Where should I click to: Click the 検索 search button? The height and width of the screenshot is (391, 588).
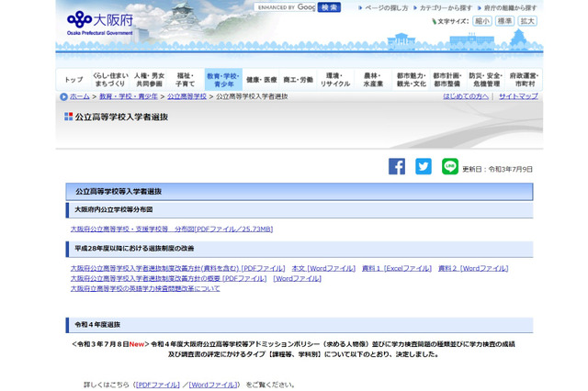pyautogui.click(x=329, y=7)
